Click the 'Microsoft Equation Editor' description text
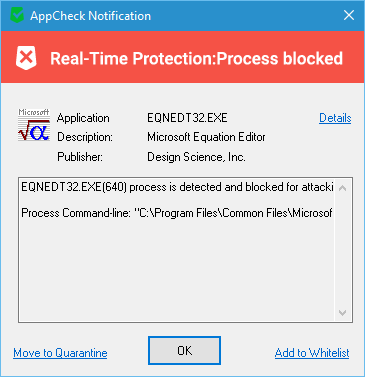Screen dimensions: 365x377 tap(206, 137)
